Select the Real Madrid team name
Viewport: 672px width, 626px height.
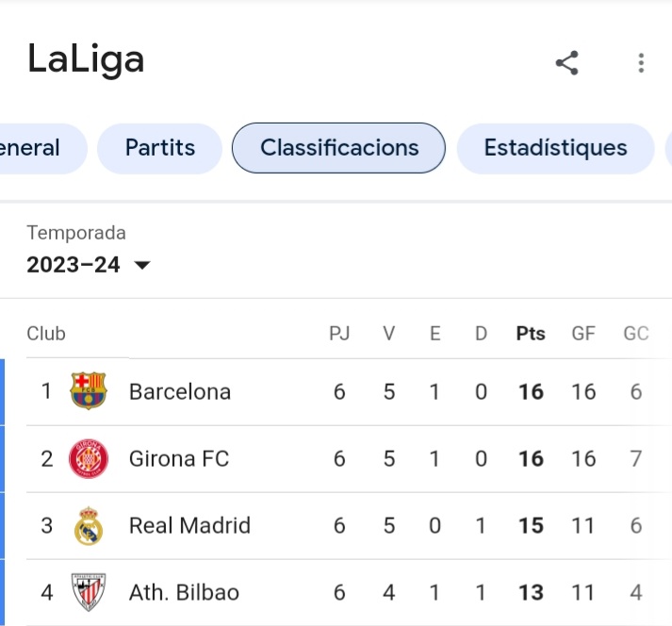tap(189, 526)
